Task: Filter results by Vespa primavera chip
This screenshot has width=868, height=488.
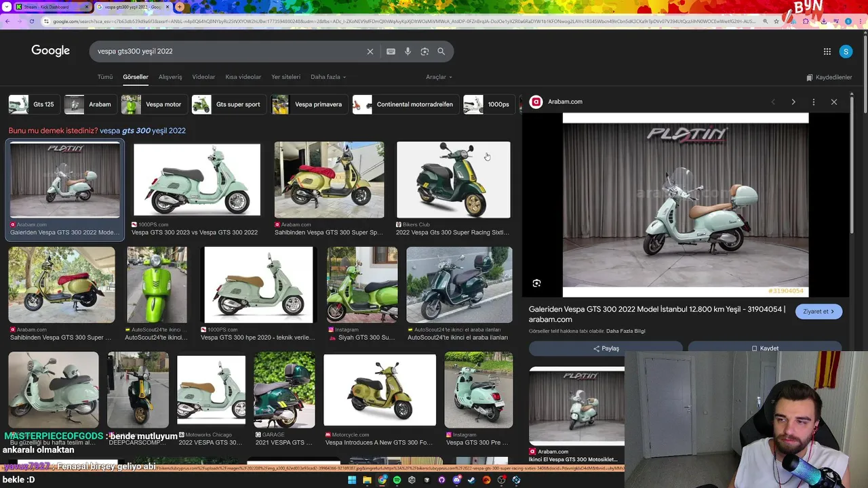Action: point(310,104)
